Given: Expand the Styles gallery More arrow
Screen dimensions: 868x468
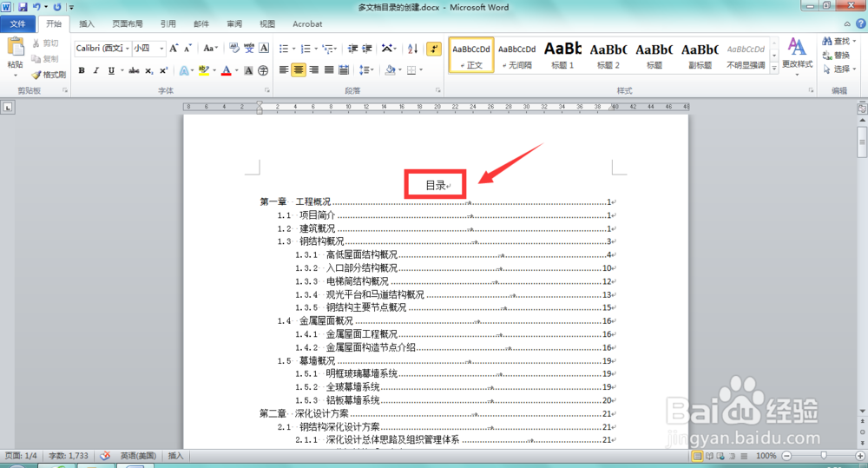Looking at the screenshot, I should click(x=774, y=68).
